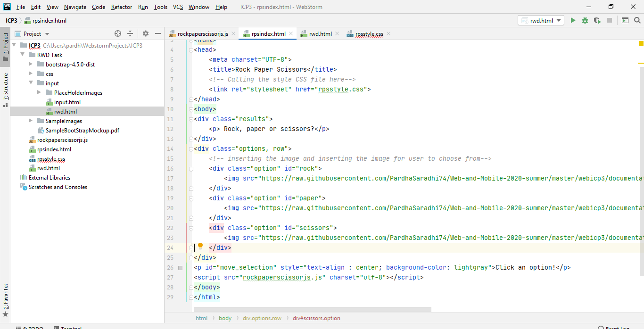644x329 pixels.
Task: Open the Tools menu
Action: click(x=160, y=7)
